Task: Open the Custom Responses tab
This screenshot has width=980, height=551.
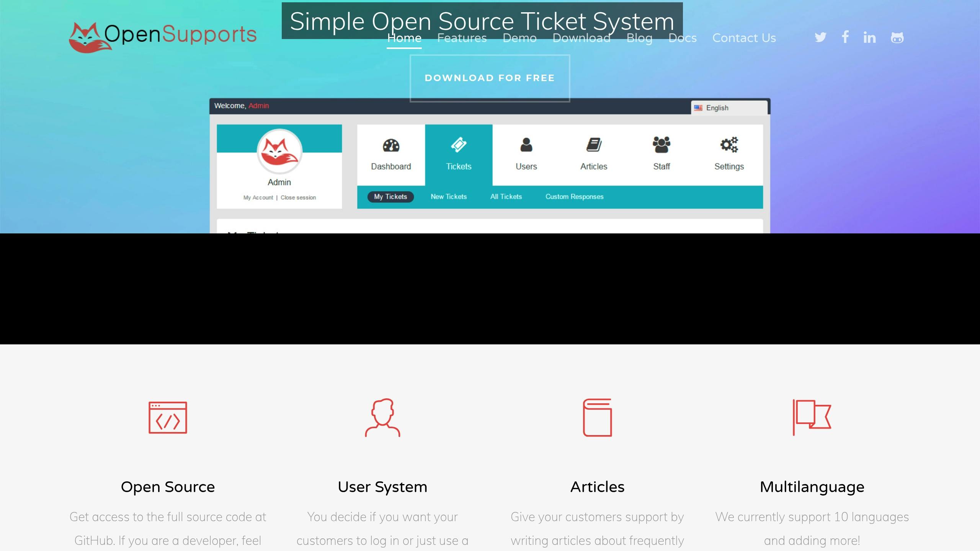Action: pos(574,197)
